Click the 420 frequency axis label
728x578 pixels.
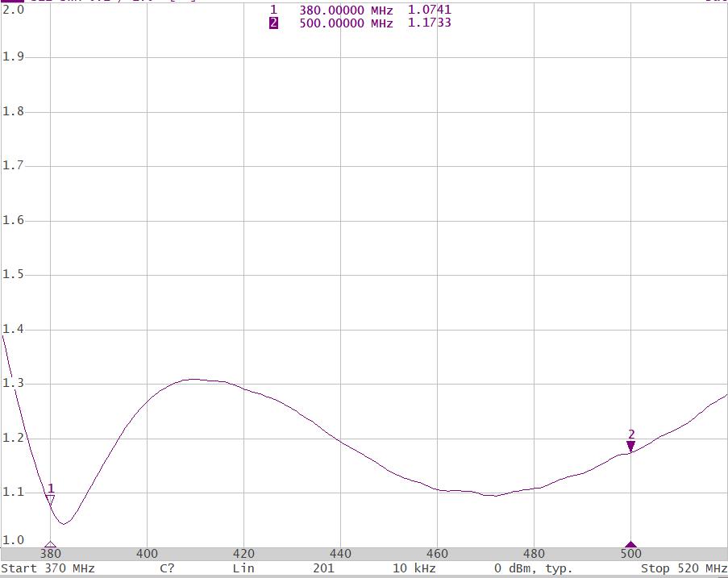click(x=243, y=553)
